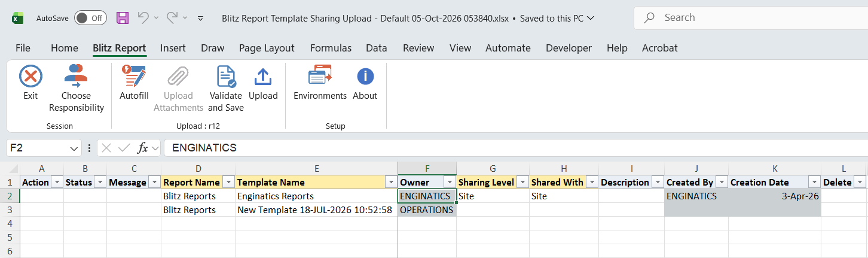Expand the Name Box dropdown

[74, 148]
